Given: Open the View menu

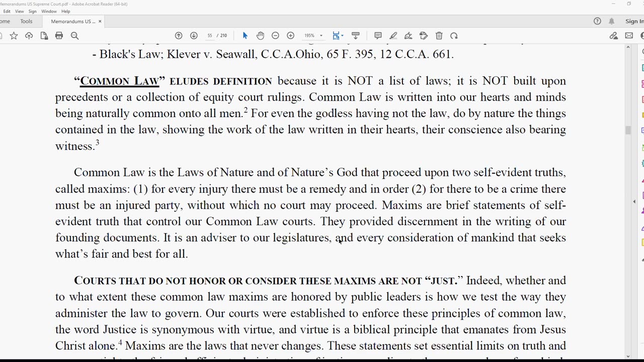Looking at the screenshot, I should 19,11.
